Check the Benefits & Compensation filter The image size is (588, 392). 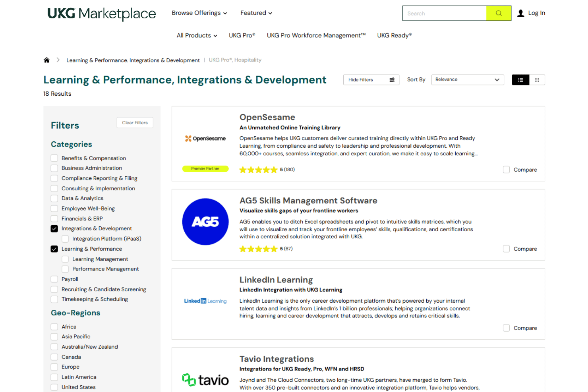coord(54,158)
